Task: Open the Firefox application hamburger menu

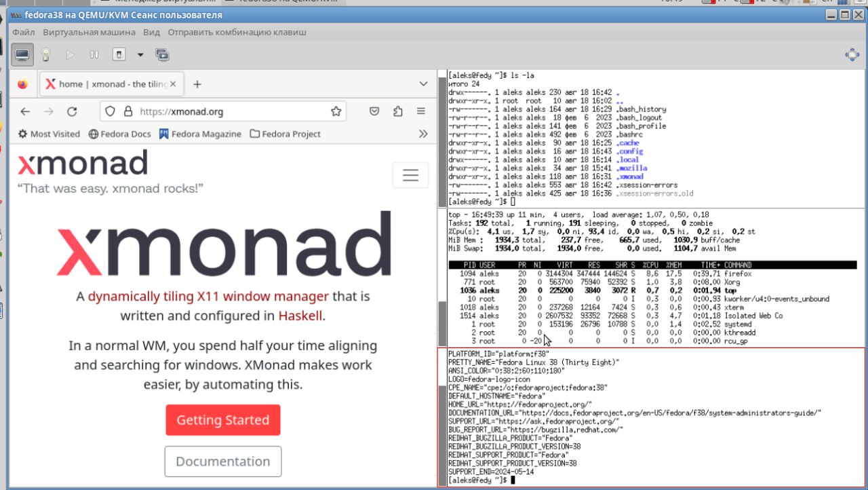Action: [421, 111]
